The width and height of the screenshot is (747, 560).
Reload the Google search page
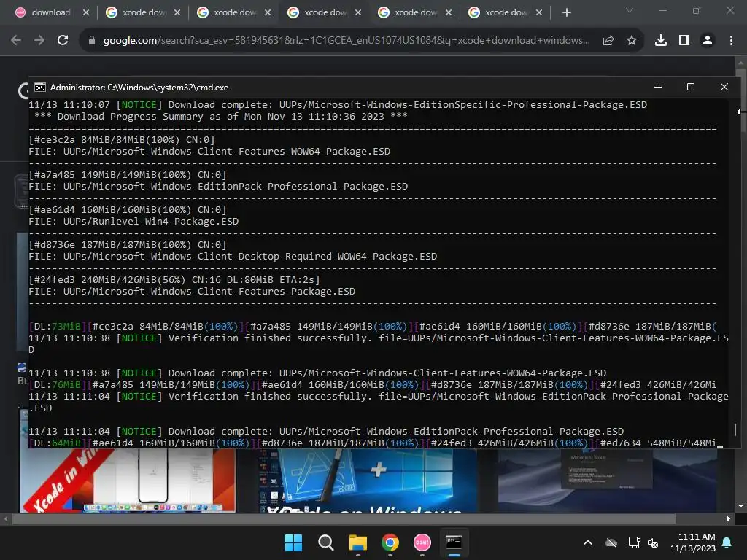click(x=63, y=41)
